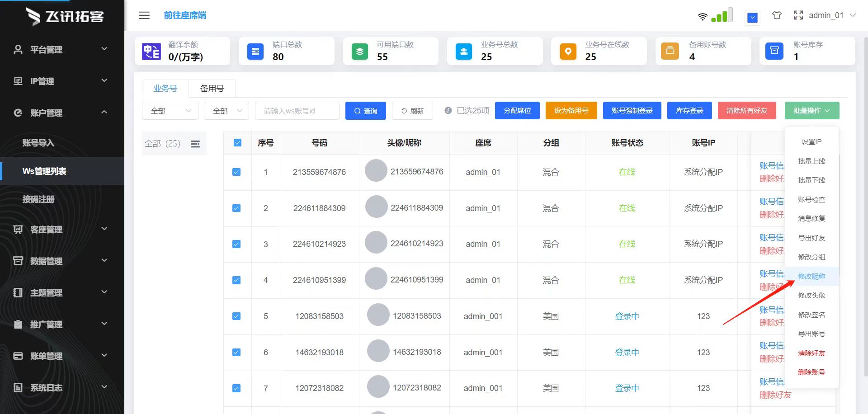This screenshot has height=414, width=868.
Task: Choose 导出好友 in batch menu
Action: coord(811,238)
